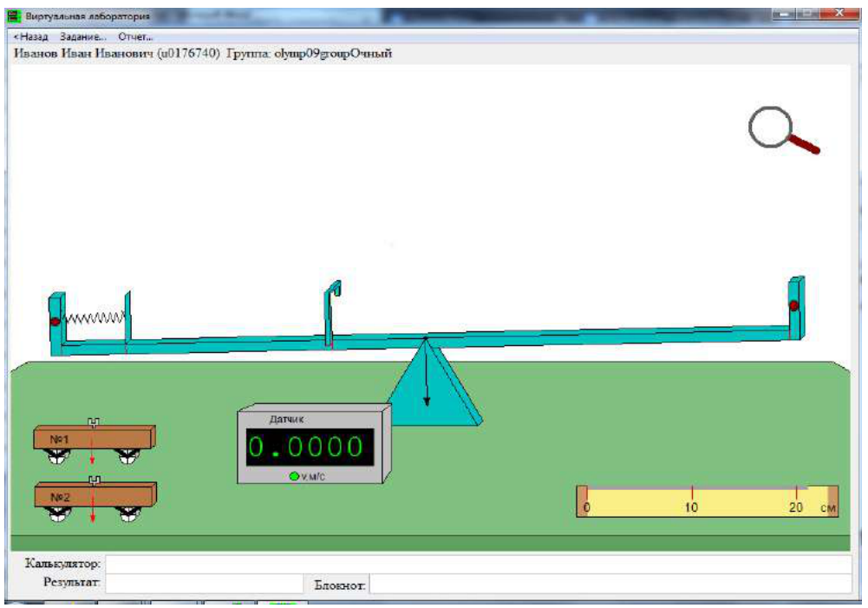Click the spring launcher on the track
Image resolution: width=868 pixels, height=608 pixels.
[x=95, y=317]
